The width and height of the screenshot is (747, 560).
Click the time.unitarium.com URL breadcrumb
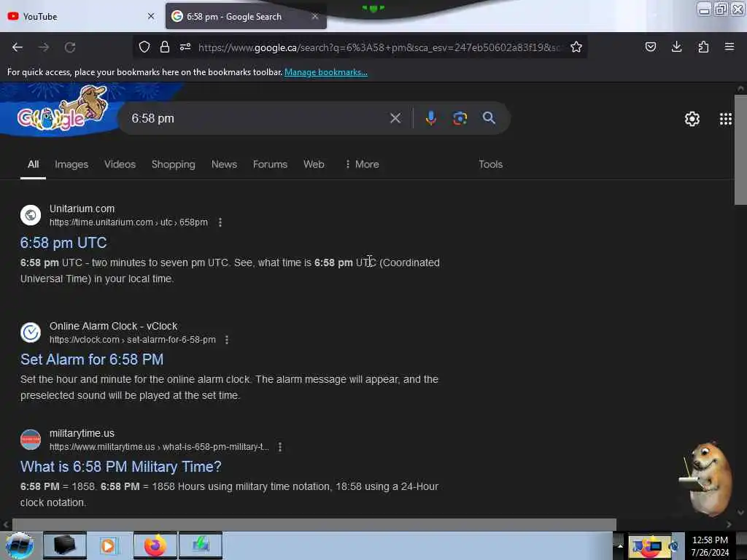tap(128, 222)
